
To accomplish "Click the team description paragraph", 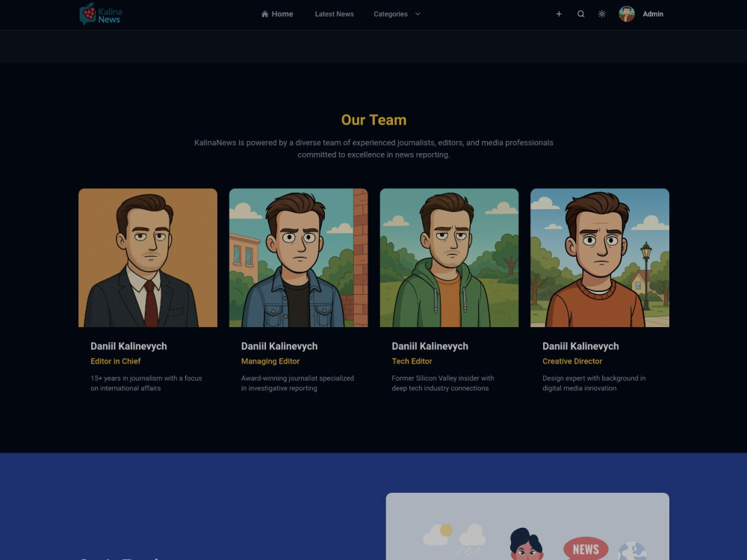I will [373, 149].
